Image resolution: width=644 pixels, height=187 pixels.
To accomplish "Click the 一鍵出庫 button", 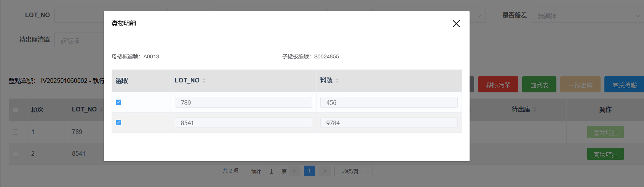I will [580, 85].
